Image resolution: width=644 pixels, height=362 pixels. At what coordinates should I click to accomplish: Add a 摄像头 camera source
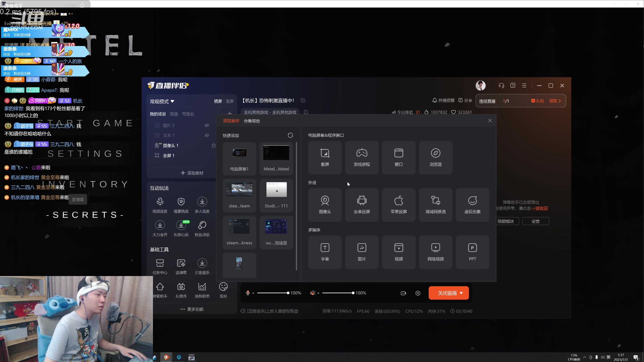(x=325, y=205)
